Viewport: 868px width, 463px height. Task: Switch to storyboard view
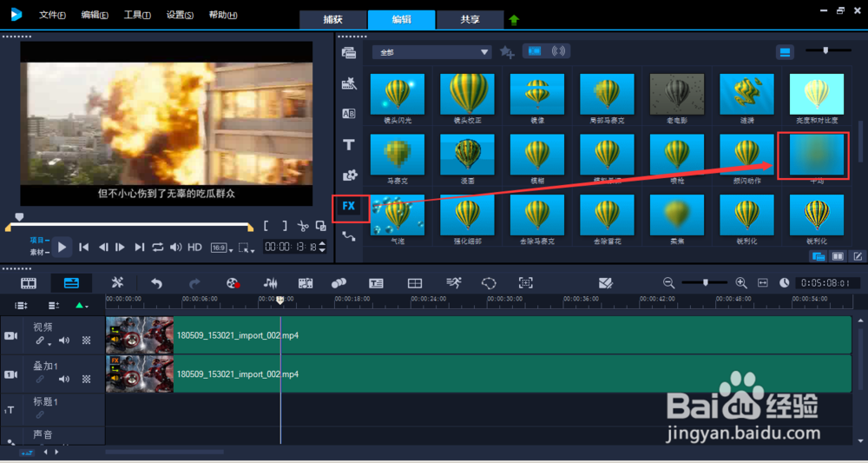(29, 283)
